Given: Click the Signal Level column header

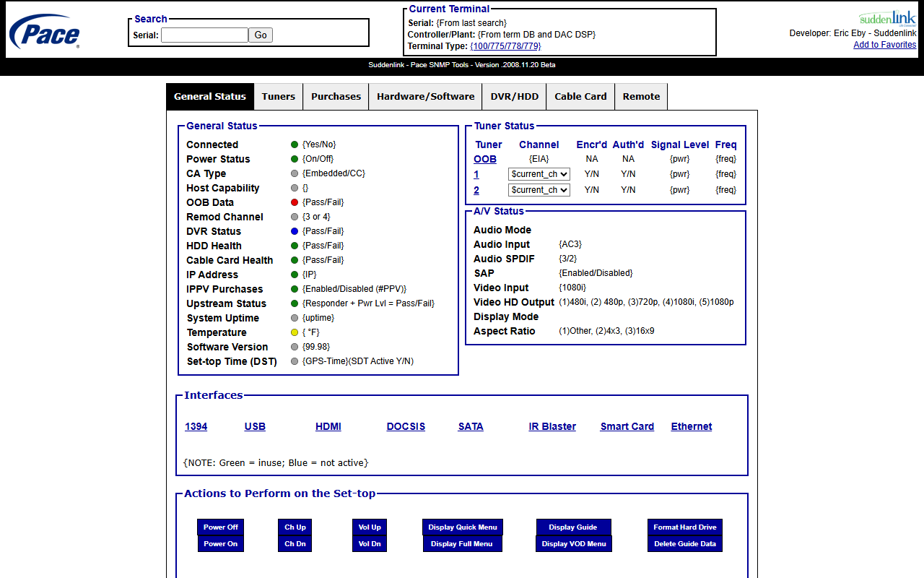Looking at the screenshot, I should [680, 144].
